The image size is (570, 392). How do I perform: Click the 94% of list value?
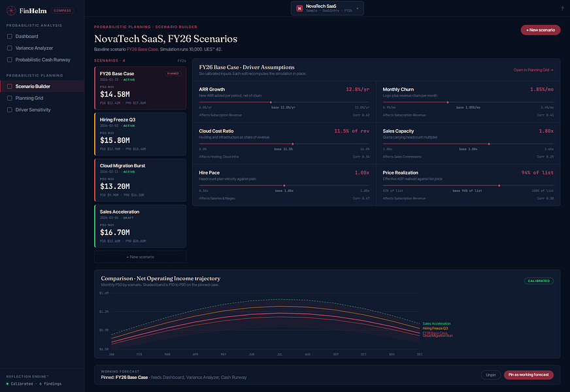[x=537, y=173]
